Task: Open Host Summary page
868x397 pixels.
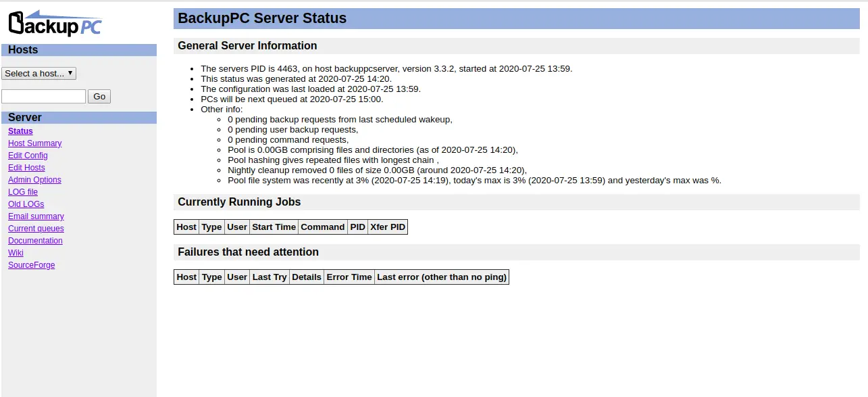Action: coord(34,143)
